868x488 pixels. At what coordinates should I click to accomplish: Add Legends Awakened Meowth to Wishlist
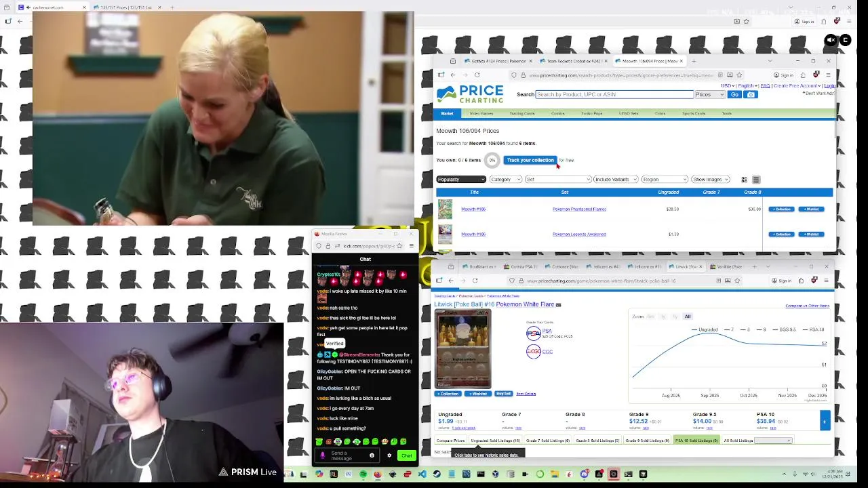tap(811, 235)
